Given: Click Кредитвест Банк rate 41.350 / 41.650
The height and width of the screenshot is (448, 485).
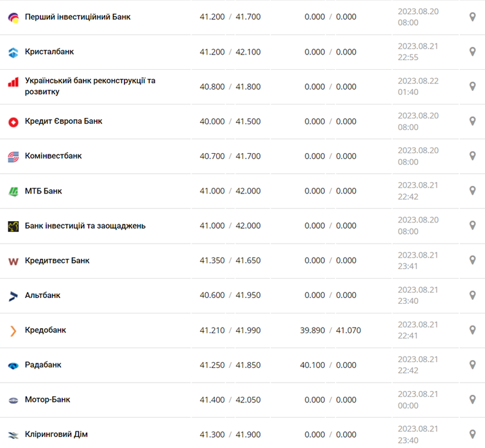Looking at the screenshot, I should [x=230, y=260].
